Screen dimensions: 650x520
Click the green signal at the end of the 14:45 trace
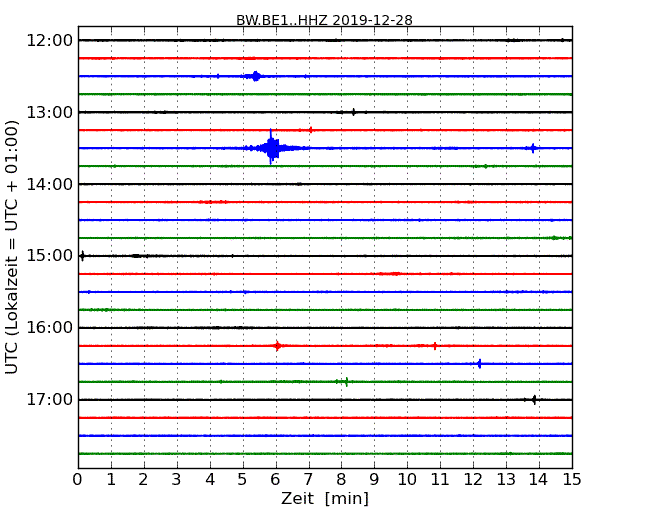(x=560, y=238)
